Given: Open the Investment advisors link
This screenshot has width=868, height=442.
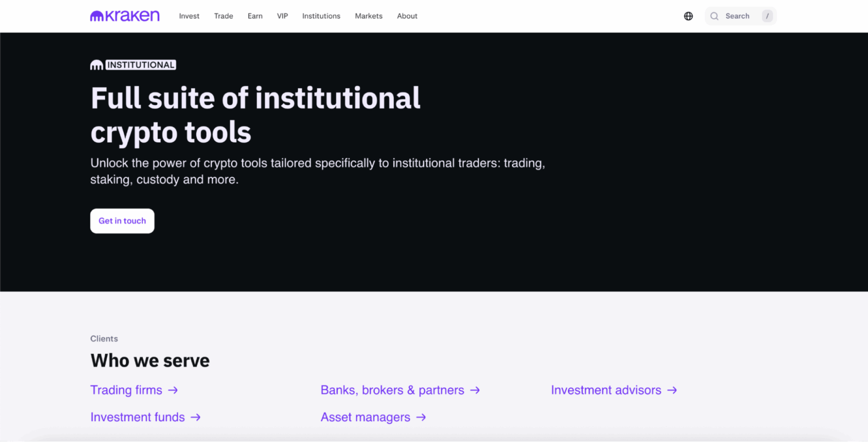Looking at the screenshot, I should 606,390.
